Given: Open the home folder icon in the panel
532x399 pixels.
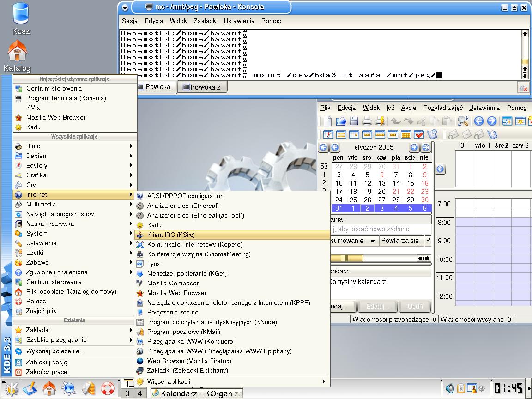Looking at the screenshot, I should pos(49,388).
